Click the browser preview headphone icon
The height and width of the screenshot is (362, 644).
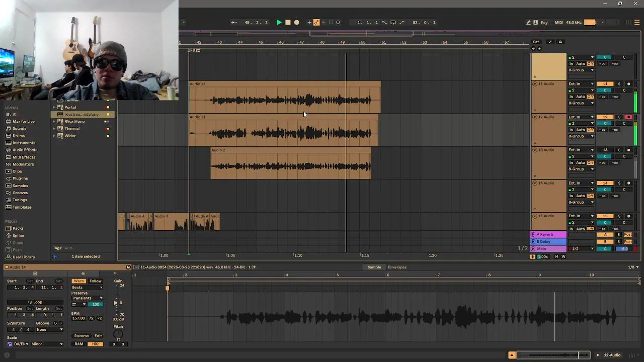coord(55,256)
